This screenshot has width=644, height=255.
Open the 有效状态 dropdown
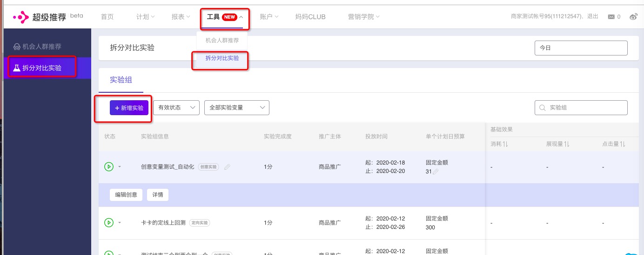point(176,108)
